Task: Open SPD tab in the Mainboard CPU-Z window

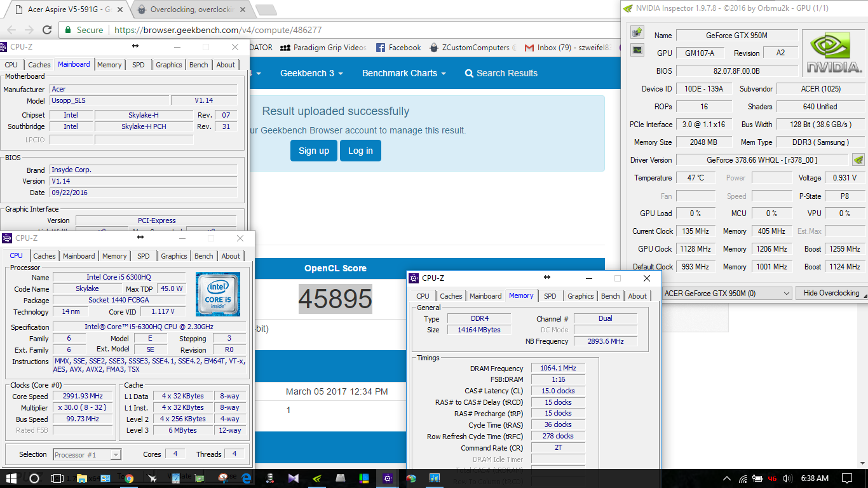Action: pyautogui.click(x=139, y=65)
